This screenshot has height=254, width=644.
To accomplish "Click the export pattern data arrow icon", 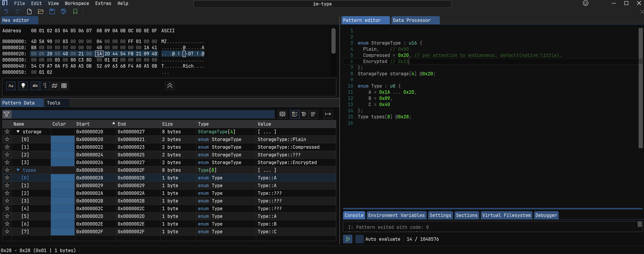I will coord(328,114).
